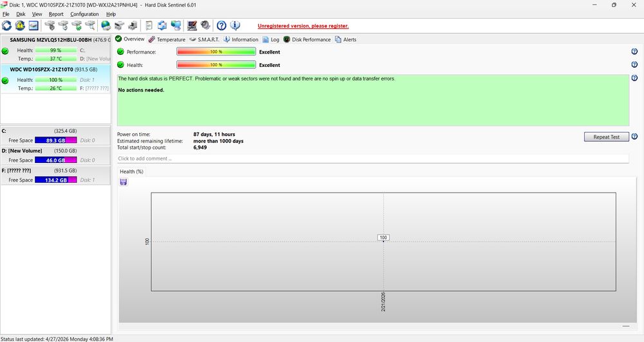Screen dimensions: 644x342
Task: Click the networked computers toolbar icon
Action: (x=176, y=26)
